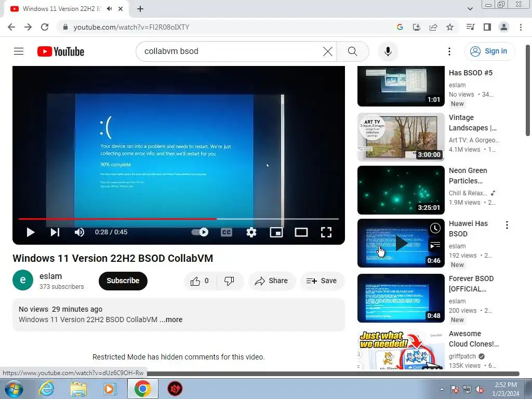Open Forever BSOD video thumbnail
This screenshot has width=532, height=399.
coord(401,298)
